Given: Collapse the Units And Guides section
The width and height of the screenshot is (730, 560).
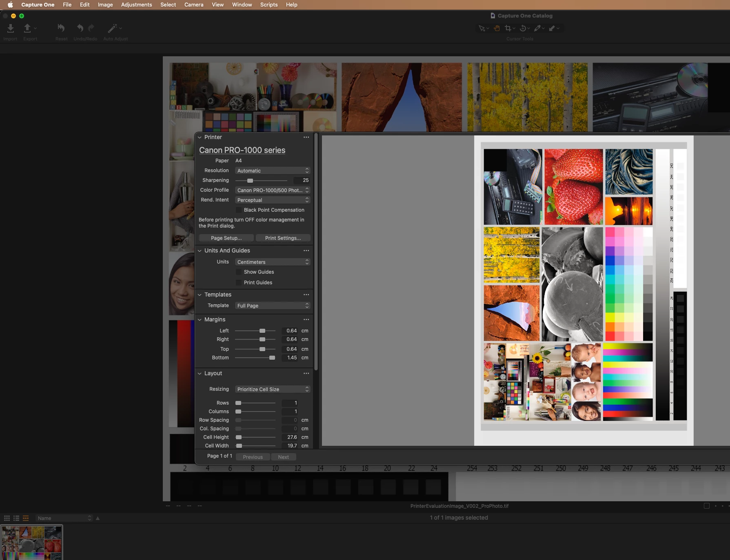Looking at the screenshot, I should pos(200,251).
